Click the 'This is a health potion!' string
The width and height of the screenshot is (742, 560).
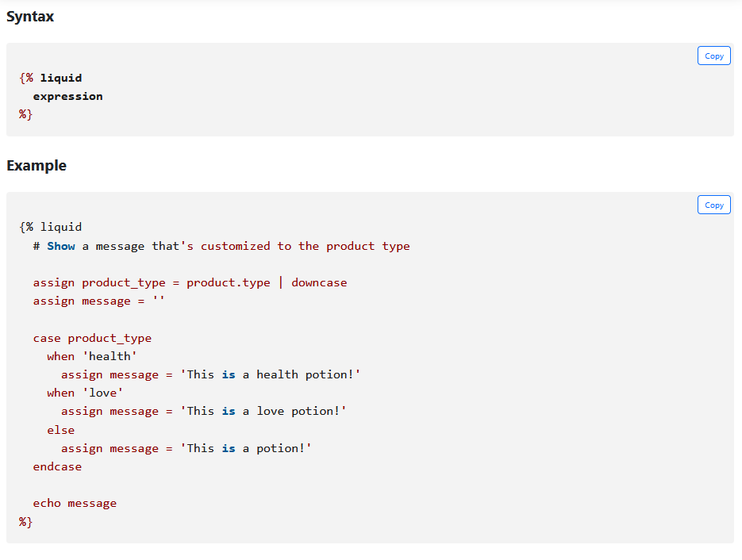(x=269, y=374)
